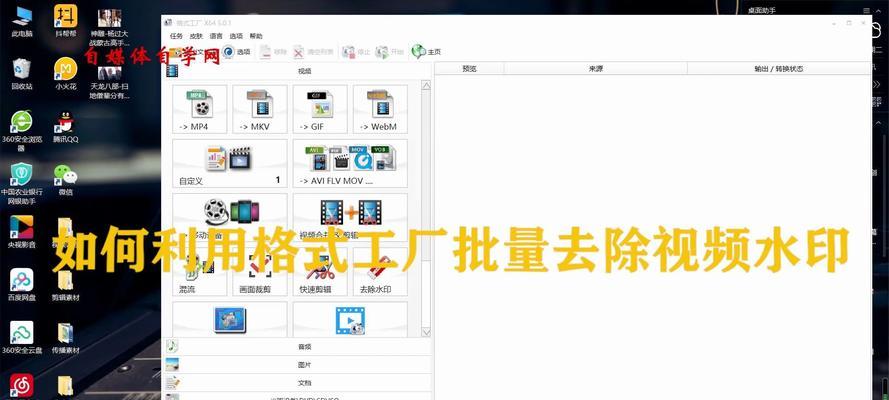The image size is (889, 400).
Task: Expand the 音频 category section
Action: pyautogui.click(x=298, y=347)
